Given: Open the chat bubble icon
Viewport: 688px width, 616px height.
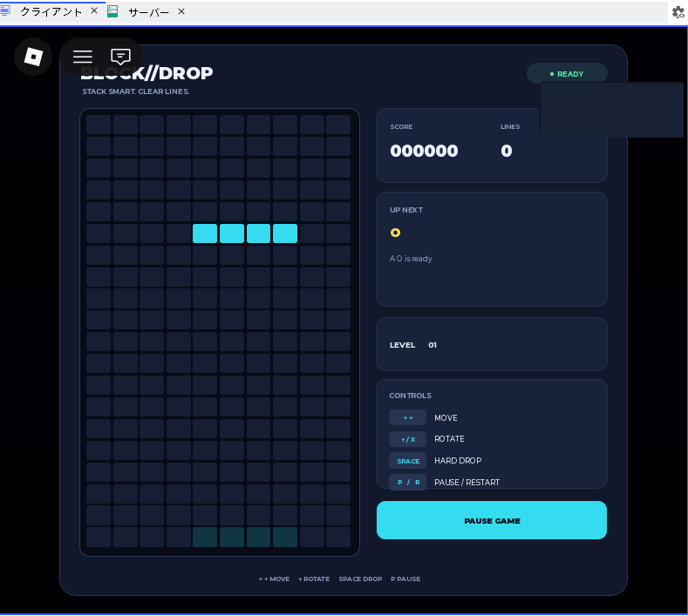Looking at the screenshot, I should (120, 57).
